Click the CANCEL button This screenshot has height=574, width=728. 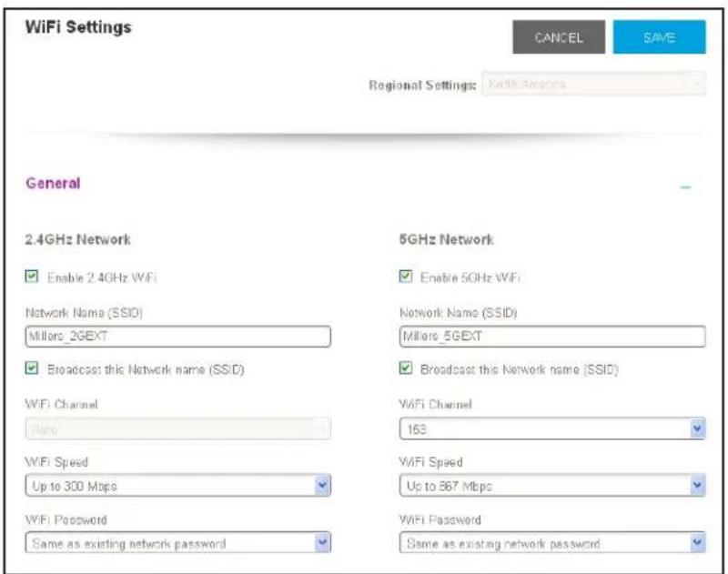coord(559,37)
